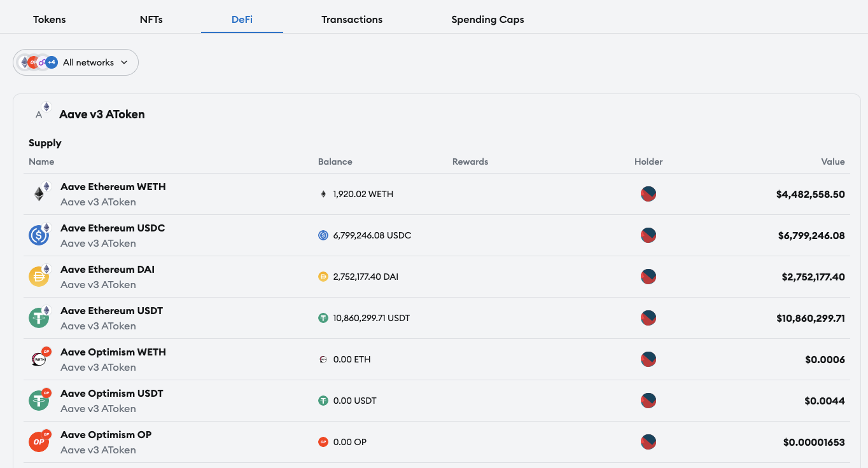The image size is (868, 468).
Task: Click the 10,860,299.71 USDT balance
Action: pyautogui.click(x=372, y=318)
